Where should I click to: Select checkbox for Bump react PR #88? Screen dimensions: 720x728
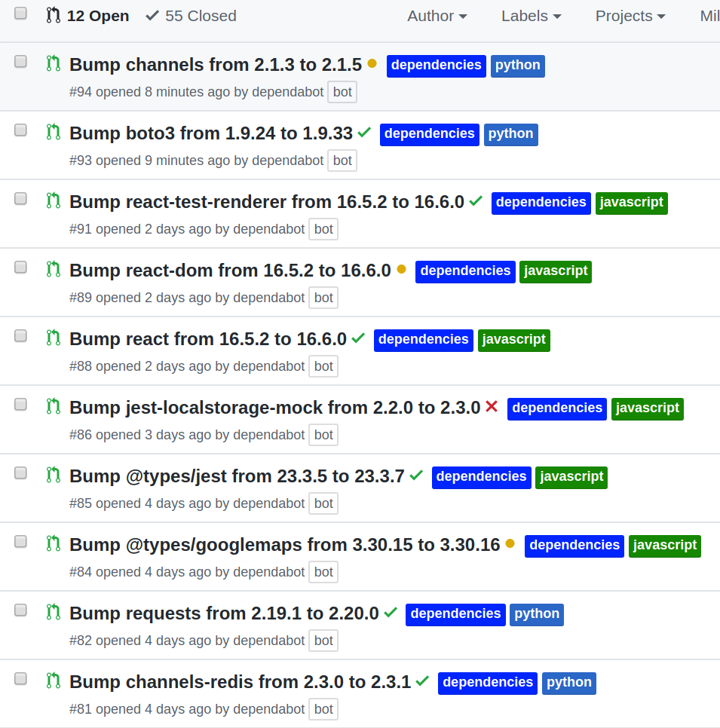(x=20, y=336)
